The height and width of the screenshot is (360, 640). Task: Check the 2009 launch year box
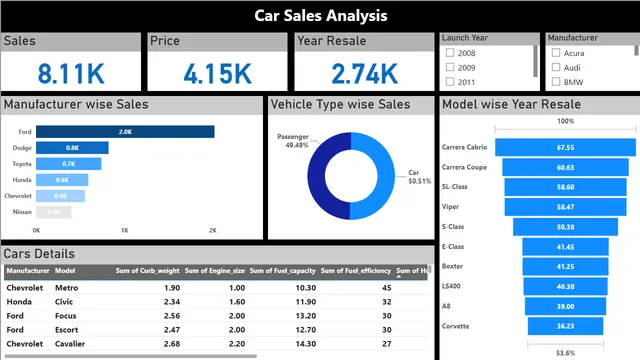point(450,67)
